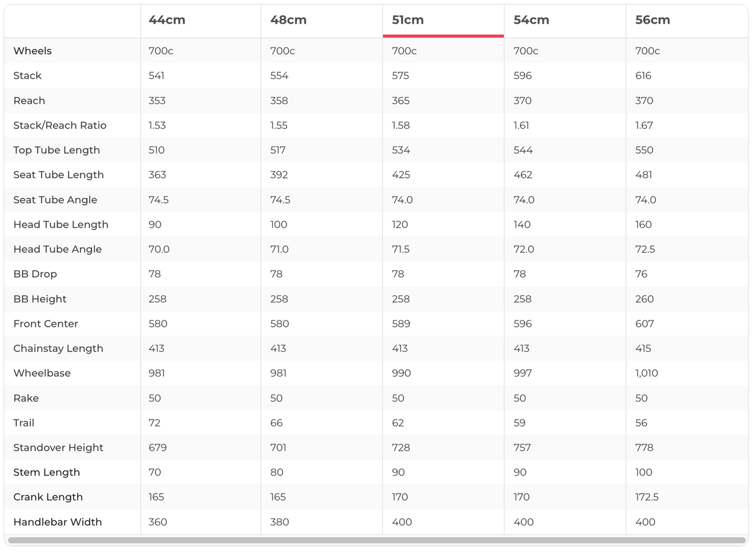The height and width of the screenshot is (554, 756).
Task: Click the Front Center row label
Action: pos(45,324)
